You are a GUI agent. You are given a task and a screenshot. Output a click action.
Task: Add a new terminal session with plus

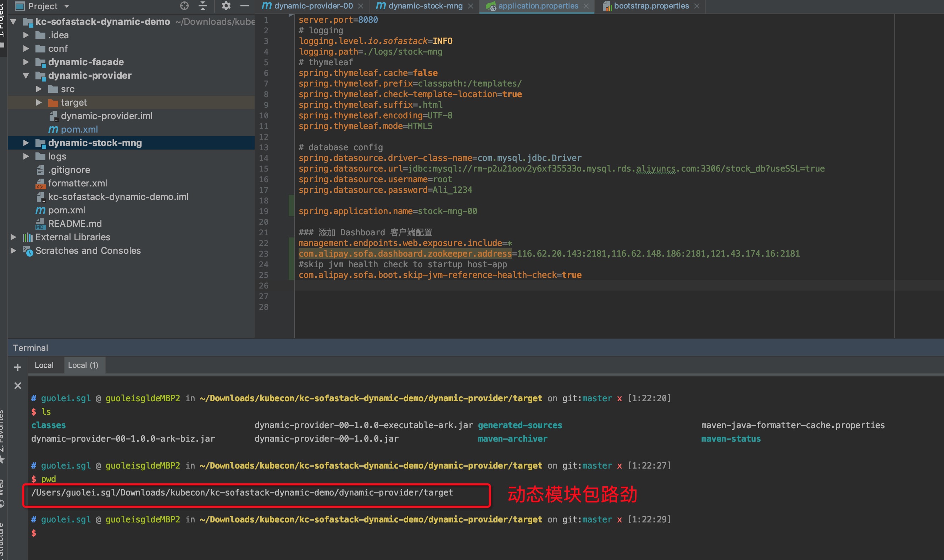tap(17, 367)
